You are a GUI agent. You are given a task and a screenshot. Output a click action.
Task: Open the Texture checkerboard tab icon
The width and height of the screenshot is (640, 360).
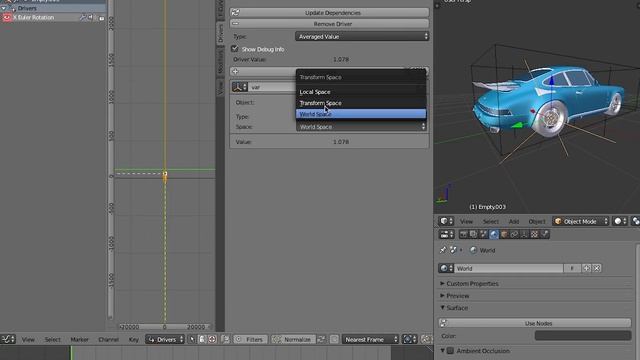click(x=534, y=234)
